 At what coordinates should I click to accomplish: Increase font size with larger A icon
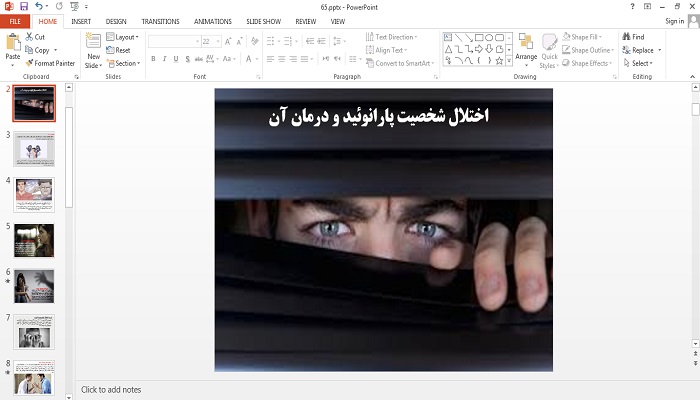[228, 42]
